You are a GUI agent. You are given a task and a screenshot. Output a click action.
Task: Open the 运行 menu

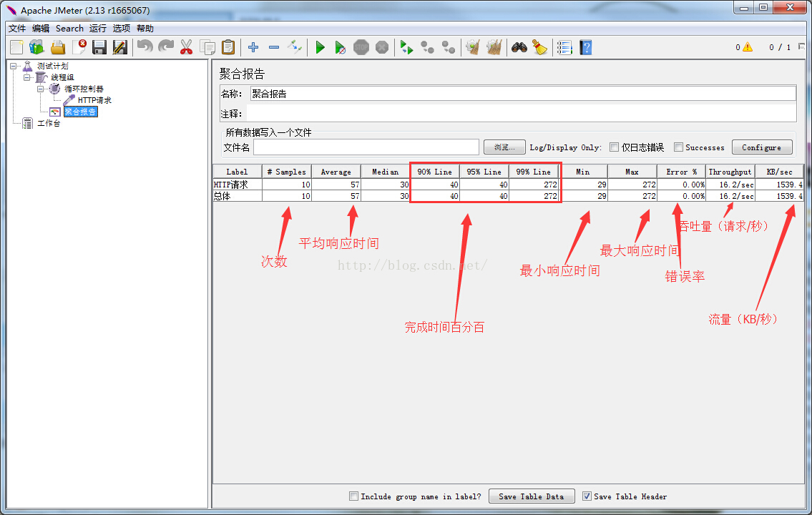(98, 29)
